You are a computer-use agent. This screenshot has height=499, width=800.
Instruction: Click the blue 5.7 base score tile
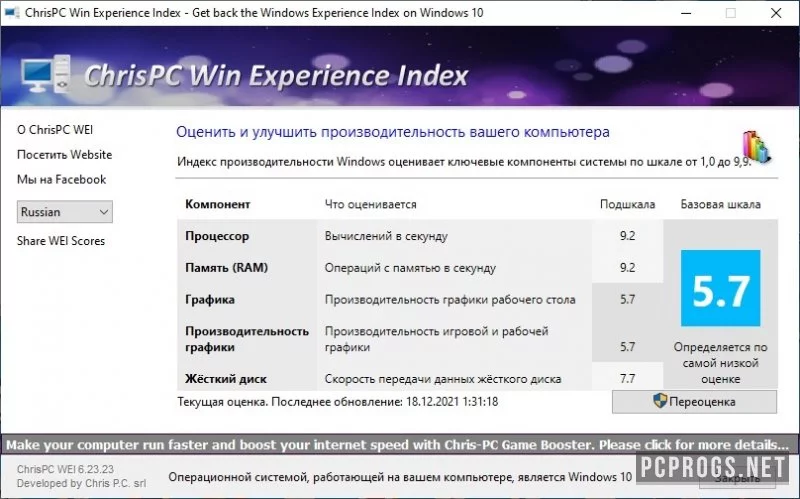tap(720, 288)
